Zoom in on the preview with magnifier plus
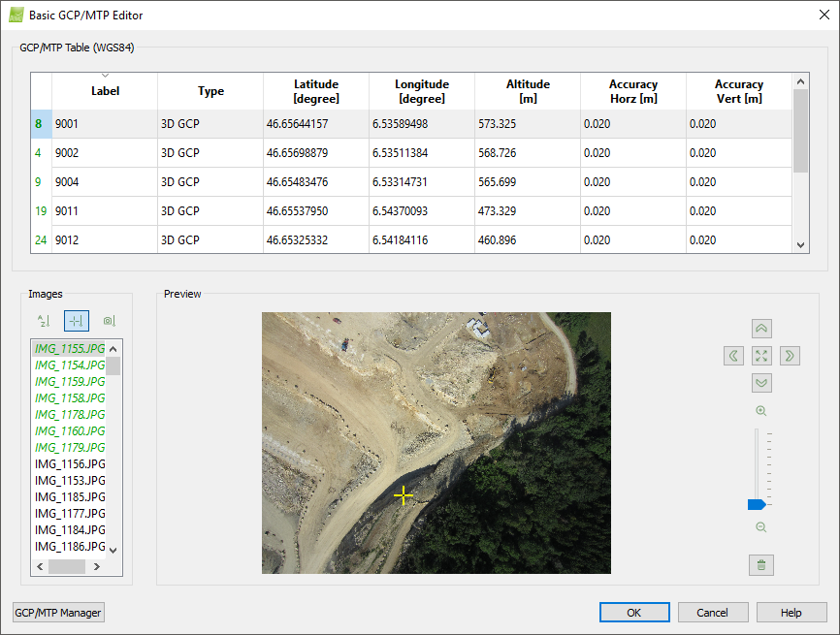840x635 pixels. pos(761,410)
